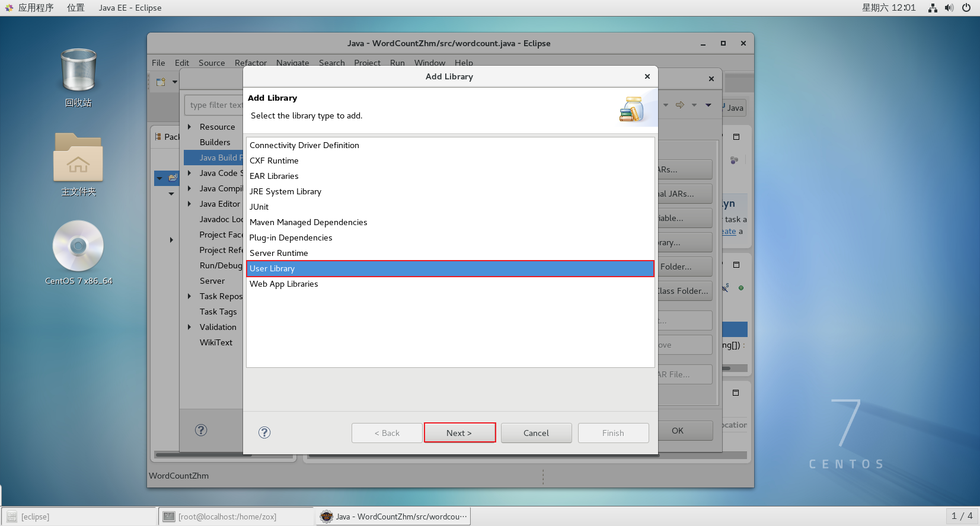Select Server Runtime in the list

(450, 253)
